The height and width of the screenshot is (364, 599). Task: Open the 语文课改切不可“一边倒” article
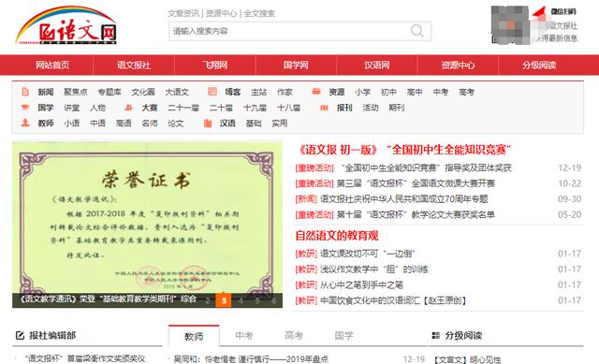(x=367, y=254)
